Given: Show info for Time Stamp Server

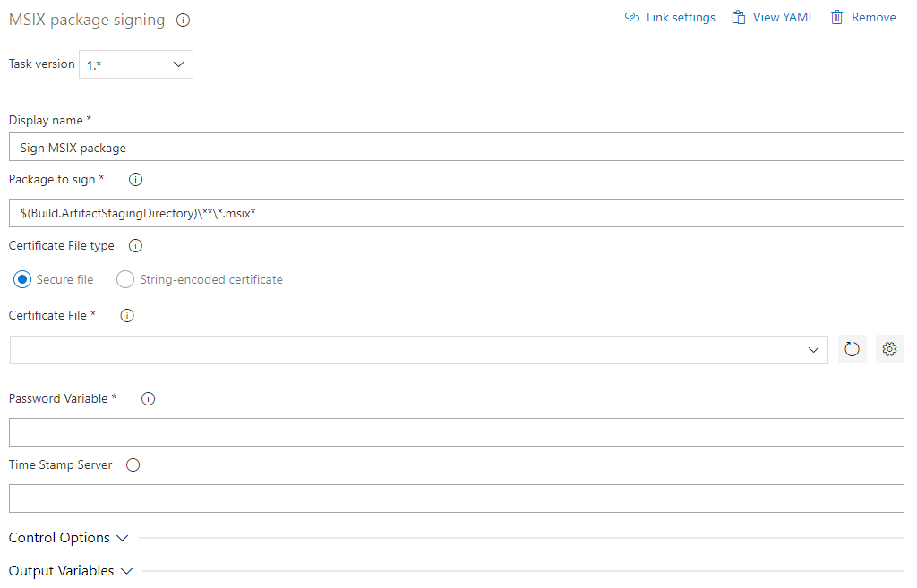Looking at the screenshot, I should 133,465.
